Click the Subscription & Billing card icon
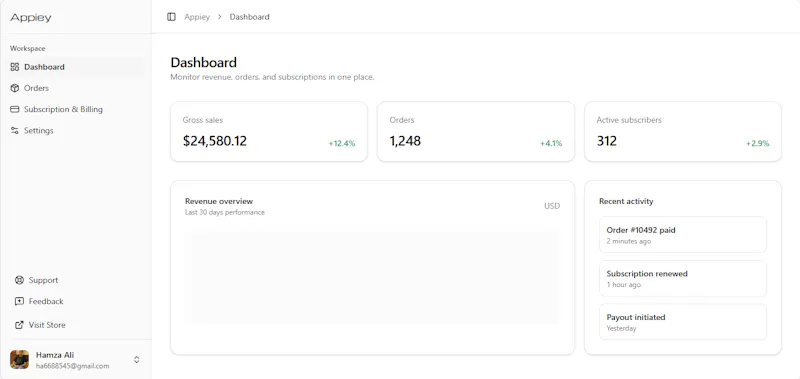The width and height of the screenshot is (800, 379). point(15,109)
